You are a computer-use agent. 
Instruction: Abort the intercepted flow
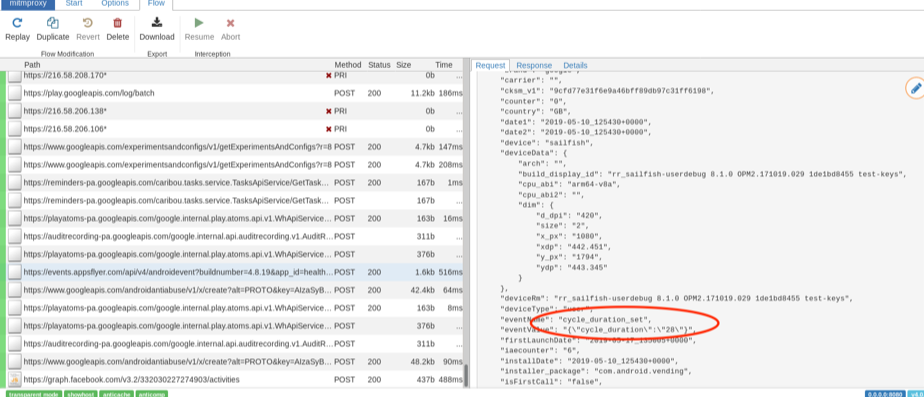click(x=230, y=23)
